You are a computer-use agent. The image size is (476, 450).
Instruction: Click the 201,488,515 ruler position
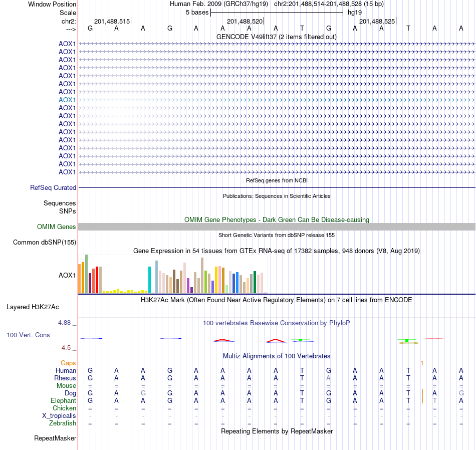[112, 21]
